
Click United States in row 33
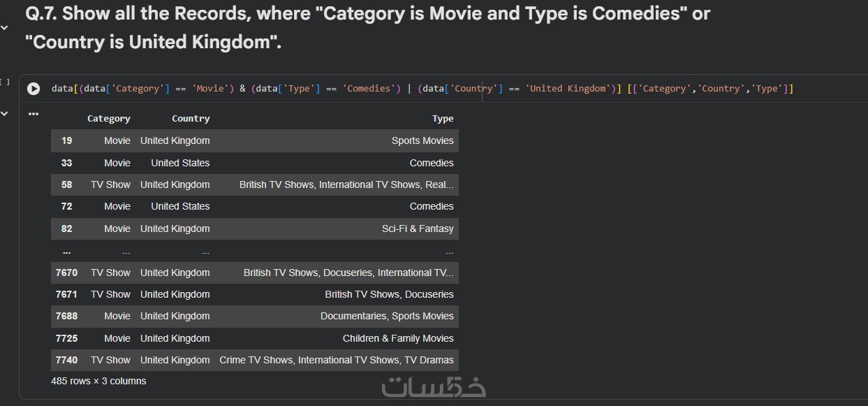tap(180, 163)
